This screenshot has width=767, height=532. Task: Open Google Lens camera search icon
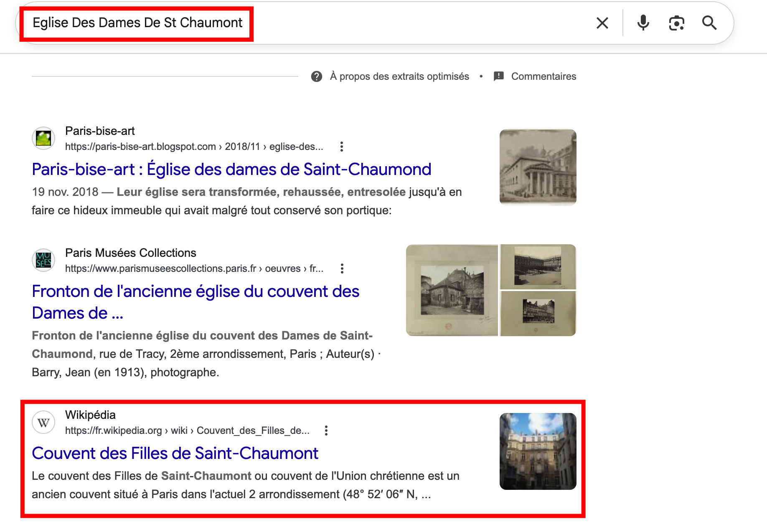[x=676, y=23]
